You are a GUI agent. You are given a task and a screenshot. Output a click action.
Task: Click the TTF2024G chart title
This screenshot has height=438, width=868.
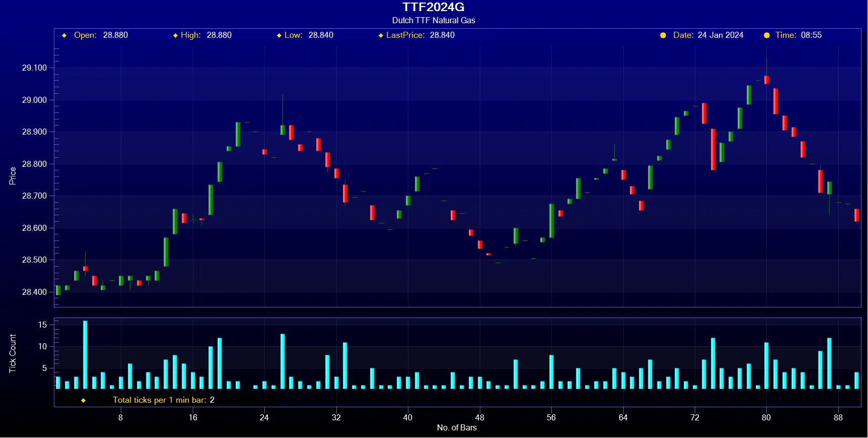433,7
